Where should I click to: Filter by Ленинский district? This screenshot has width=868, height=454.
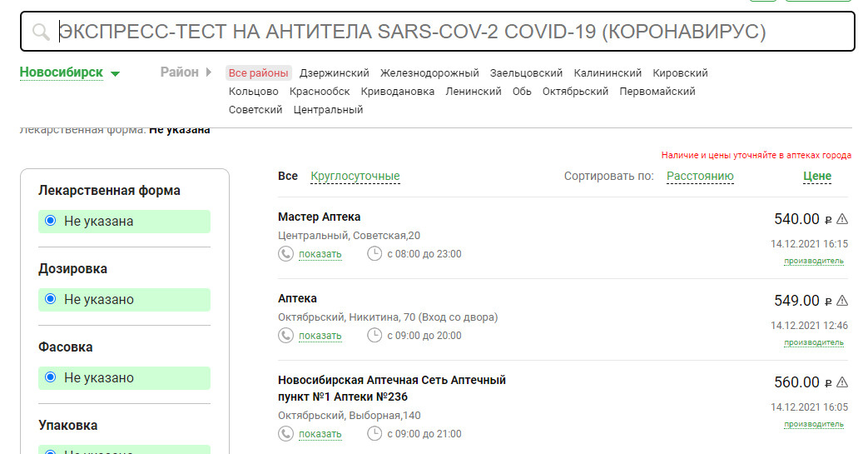[474, 92]
